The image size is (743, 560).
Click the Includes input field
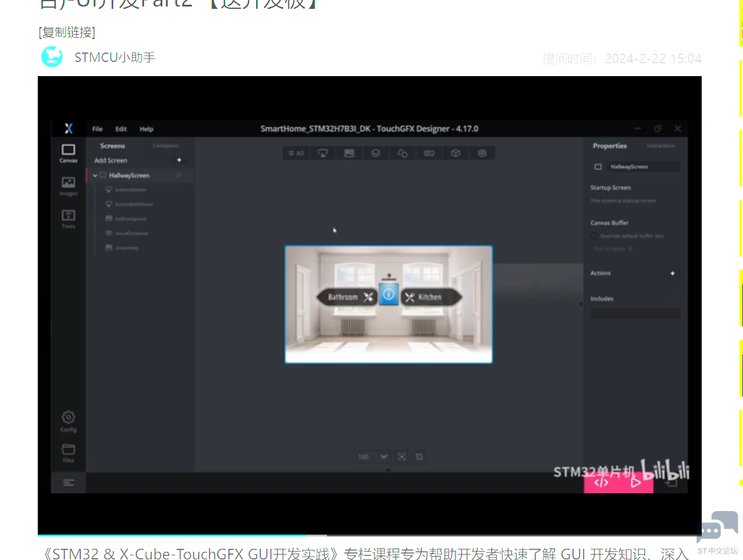pos(636,313)
